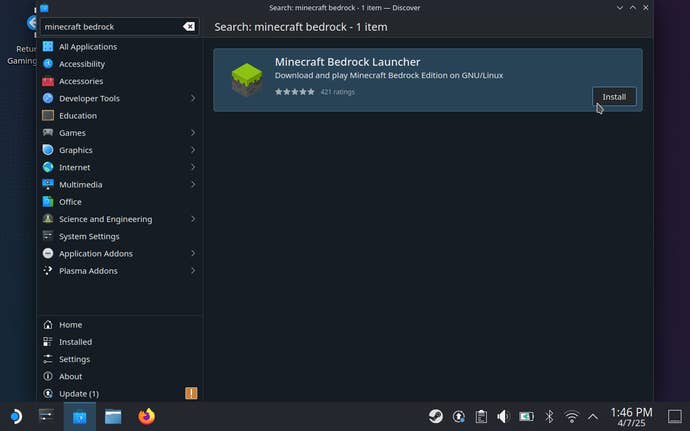690x431 pixels.
Task: Expand the Graphics category chevron
Action: coord(193,150)
